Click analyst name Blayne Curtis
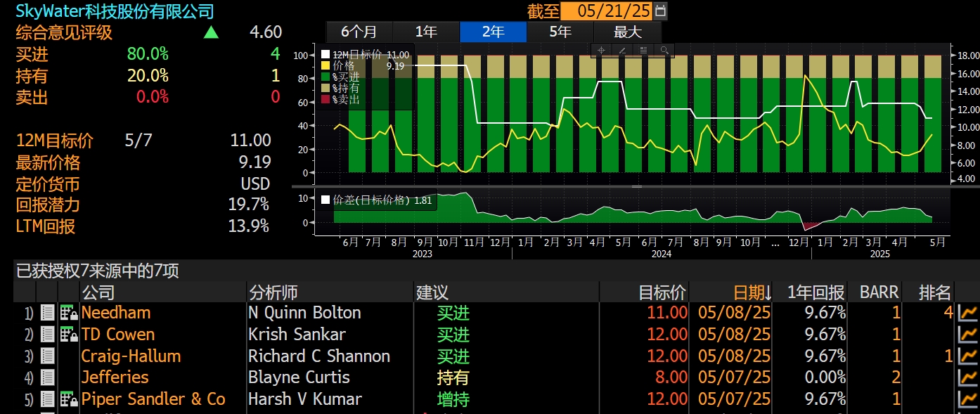 pos(299,377)
